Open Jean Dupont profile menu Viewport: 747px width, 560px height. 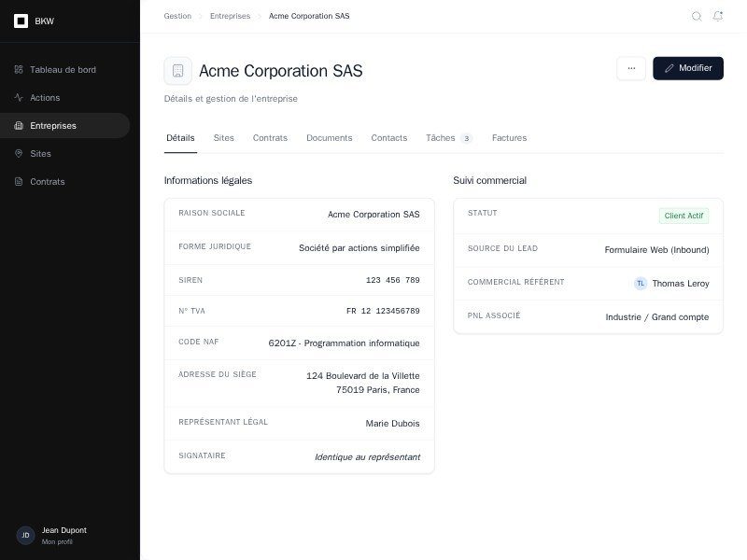(63, 535)
